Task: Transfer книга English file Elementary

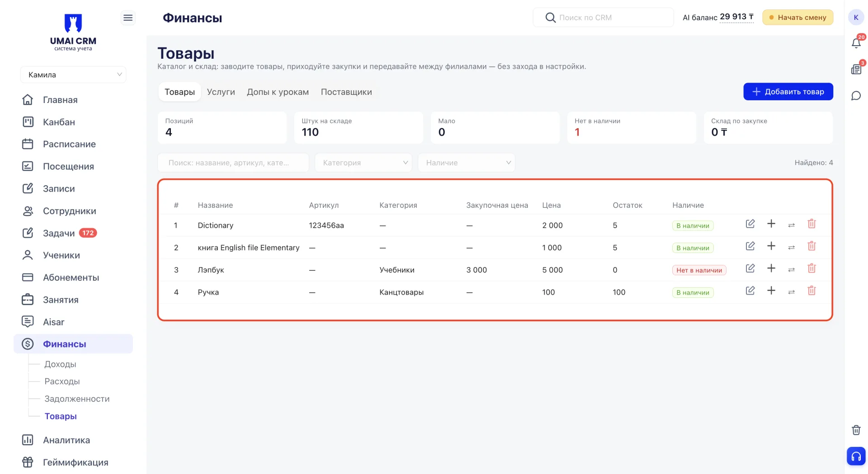Action: click(x=791, y=247)
